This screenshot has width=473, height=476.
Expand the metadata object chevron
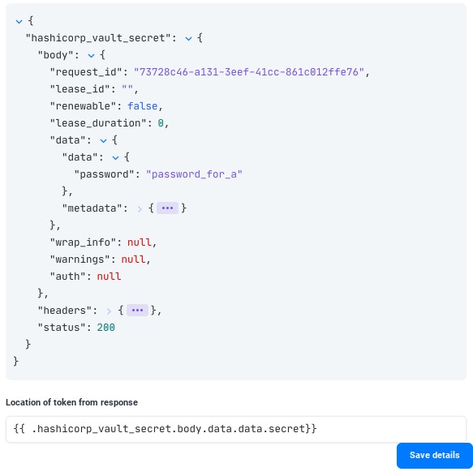coord(140,209)
